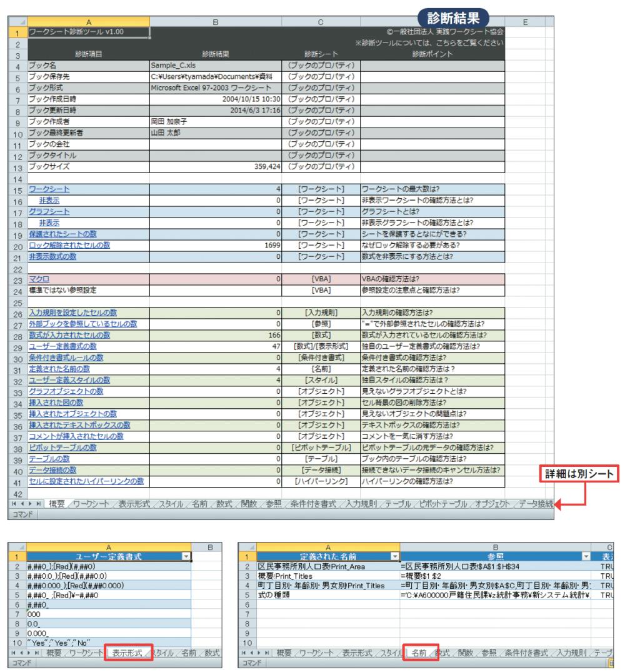This screenshot has width=625, height=672.
Task: Click cell containing Sample_C.xls
Action: click(214, 66)
